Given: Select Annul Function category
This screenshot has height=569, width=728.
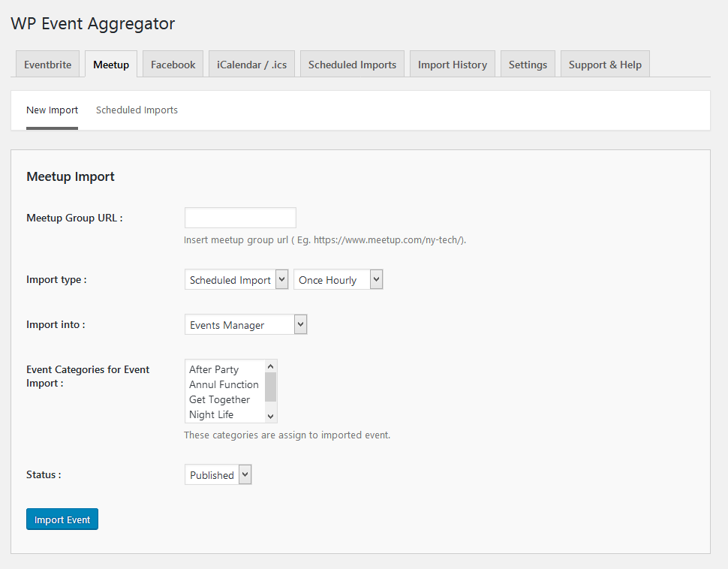Looking at the screenshot, I should [x=224, y=384].
